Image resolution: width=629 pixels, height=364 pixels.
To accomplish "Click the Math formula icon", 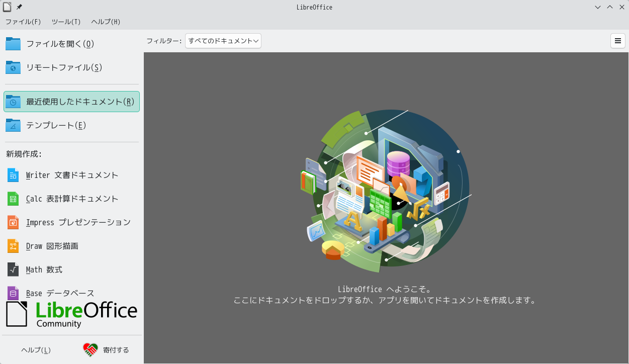I will point(13,269).
